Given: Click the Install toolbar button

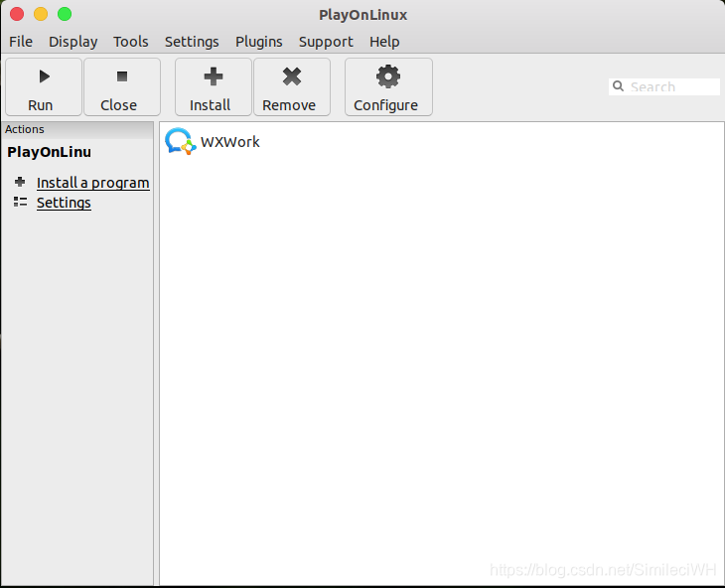Looking at the screenshot, I should [x=214, y=86].
